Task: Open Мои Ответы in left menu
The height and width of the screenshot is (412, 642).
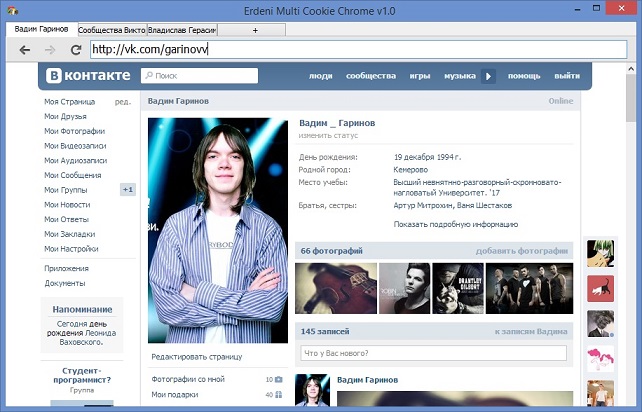Action: (x=66, y=220)
